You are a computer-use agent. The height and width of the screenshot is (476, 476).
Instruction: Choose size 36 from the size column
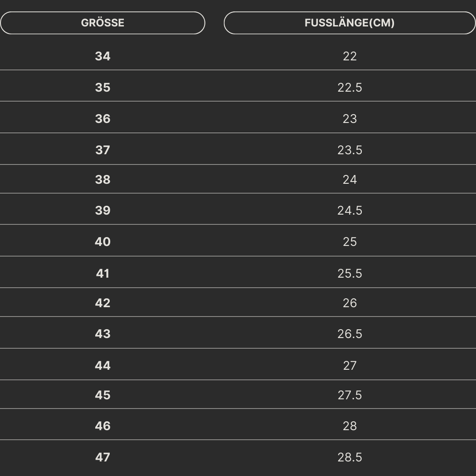(103, 119)
